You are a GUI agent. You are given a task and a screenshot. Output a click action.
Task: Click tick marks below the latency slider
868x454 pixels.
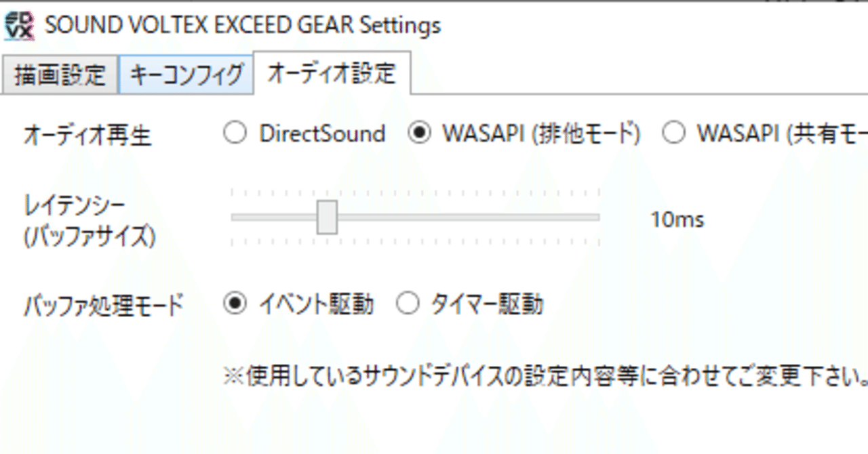point(416,242)
